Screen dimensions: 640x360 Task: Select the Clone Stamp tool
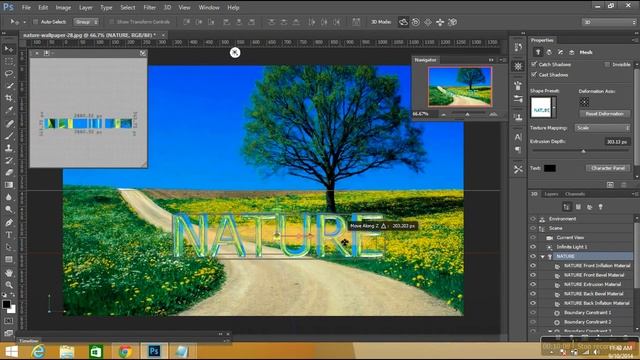pyautogui.click(x=9, y=148)
